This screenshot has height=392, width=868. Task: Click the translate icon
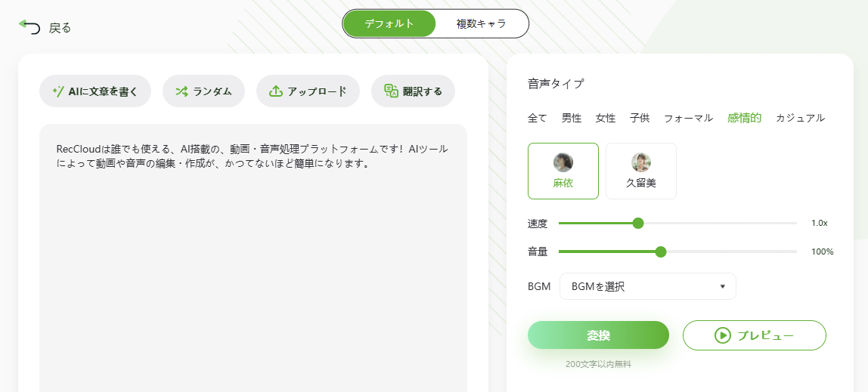point(392,91)
